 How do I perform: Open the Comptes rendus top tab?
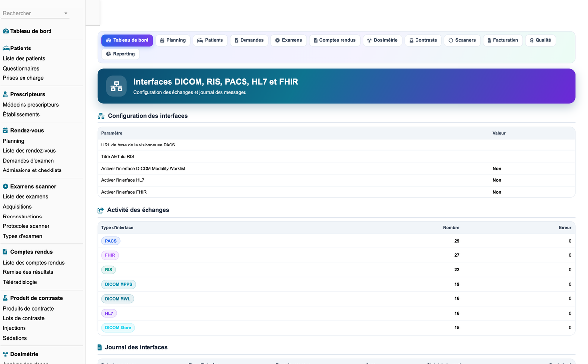pyautogui.click(x=335, y=40)
